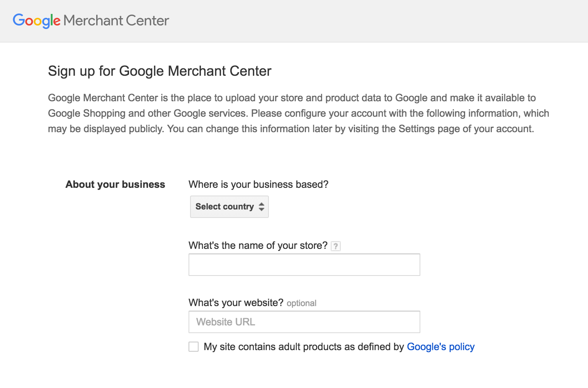Click the 'What's your website?' label

pyautogui.click(x=236, y=303)
